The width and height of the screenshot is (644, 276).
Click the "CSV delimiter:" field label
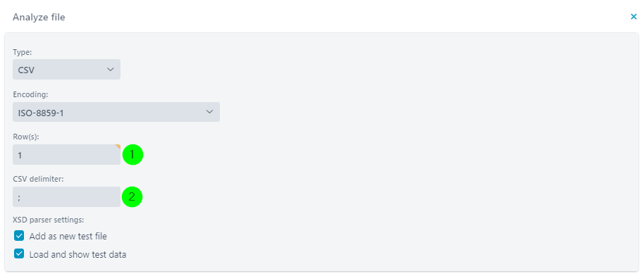click(37, 180)
